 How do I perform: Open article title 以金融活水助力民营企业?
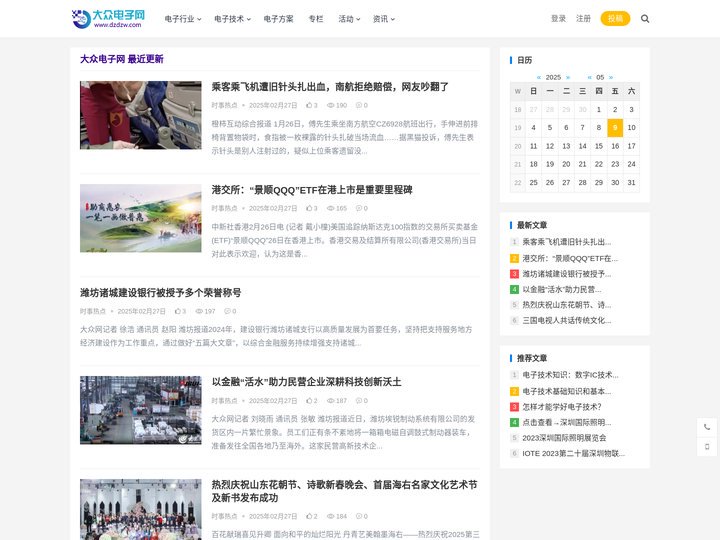coord(306,382)
